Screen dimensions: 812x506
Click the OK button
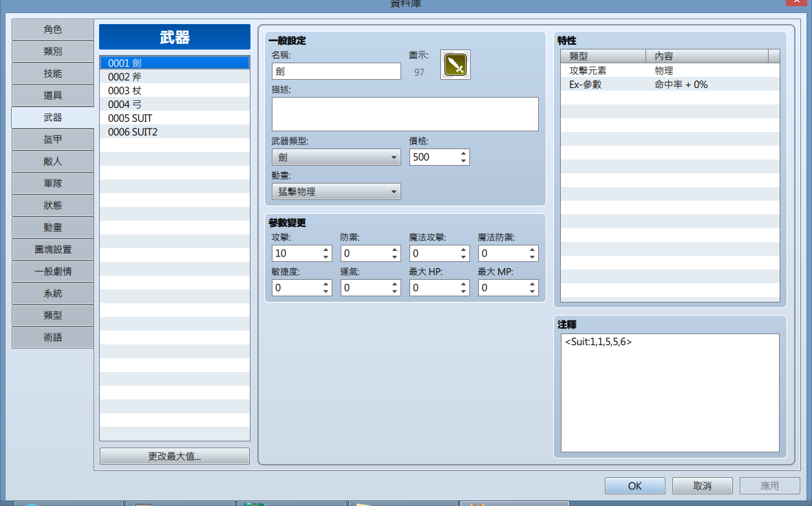pyautogui.click(x=635, y=486)
